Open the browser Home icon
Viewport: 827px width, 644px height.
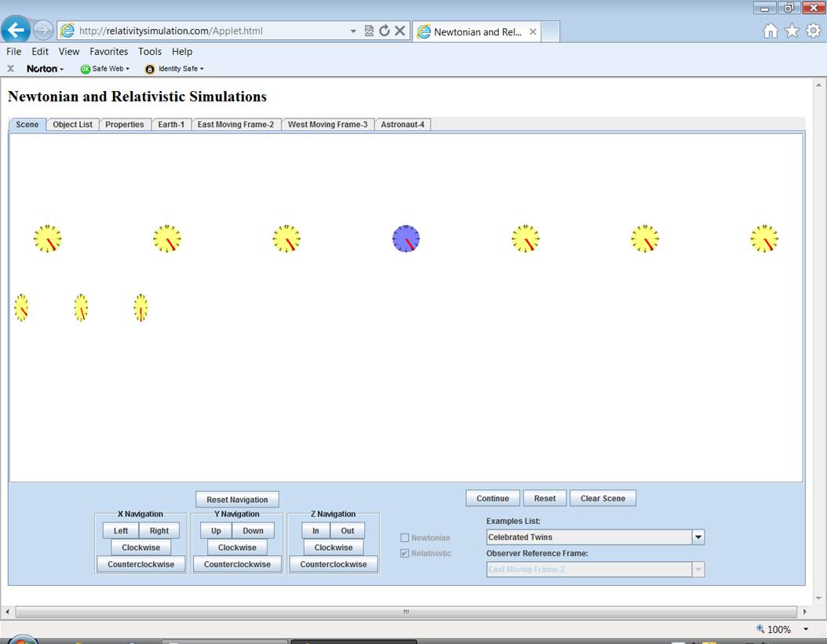tap(771, 31)
